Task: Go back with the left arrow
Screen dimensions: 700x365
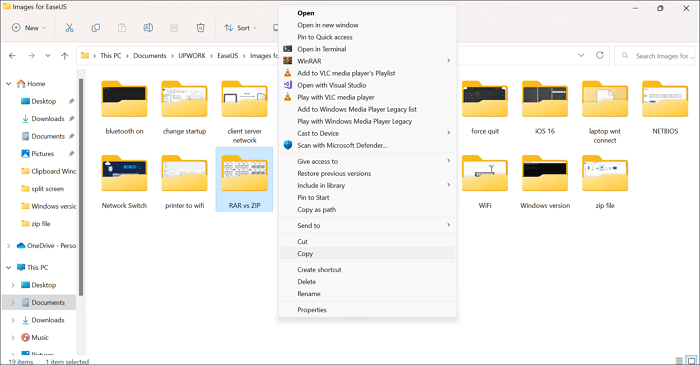Action: coord(12,56)
